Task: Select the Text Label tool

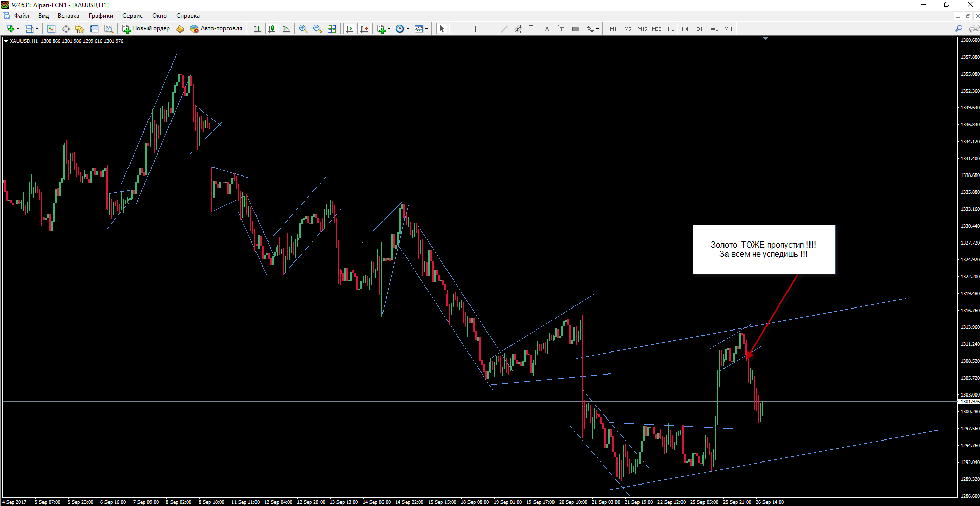Action: (561, 29)
